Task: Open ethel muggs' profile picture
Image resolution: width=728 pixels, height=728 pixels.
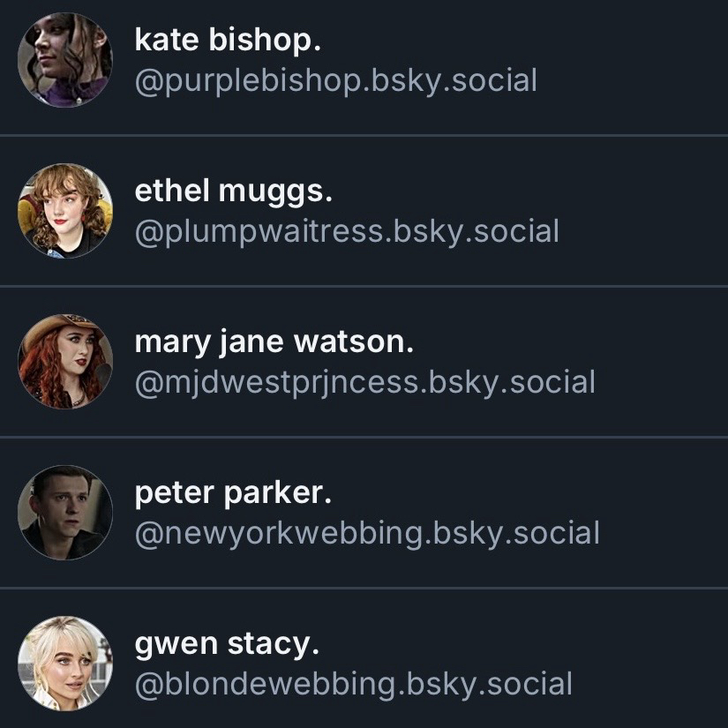Action: [65, 211]
